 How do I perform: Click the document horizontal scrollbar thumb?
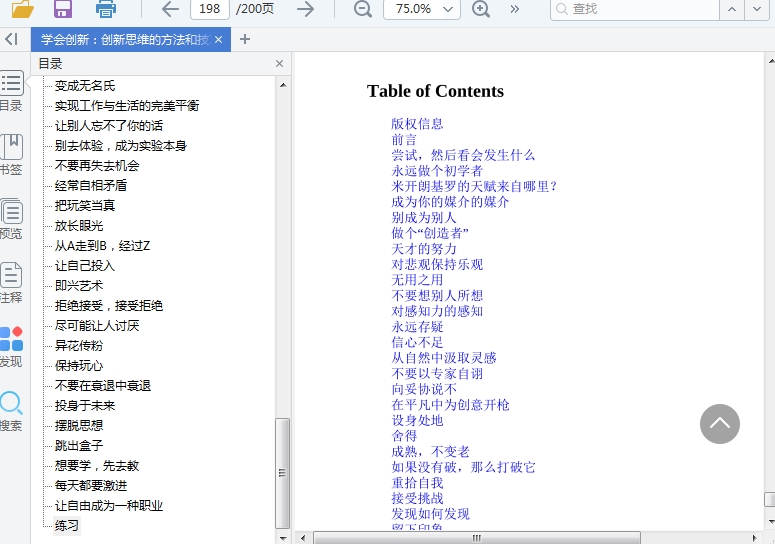(x=477, y=538)
